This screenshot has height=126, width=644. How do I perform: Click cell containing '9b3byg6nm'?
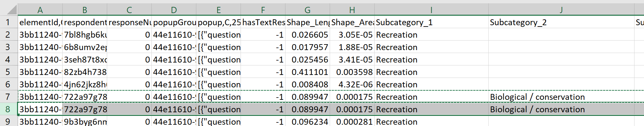pyautogui.click(x=85, y=121)
